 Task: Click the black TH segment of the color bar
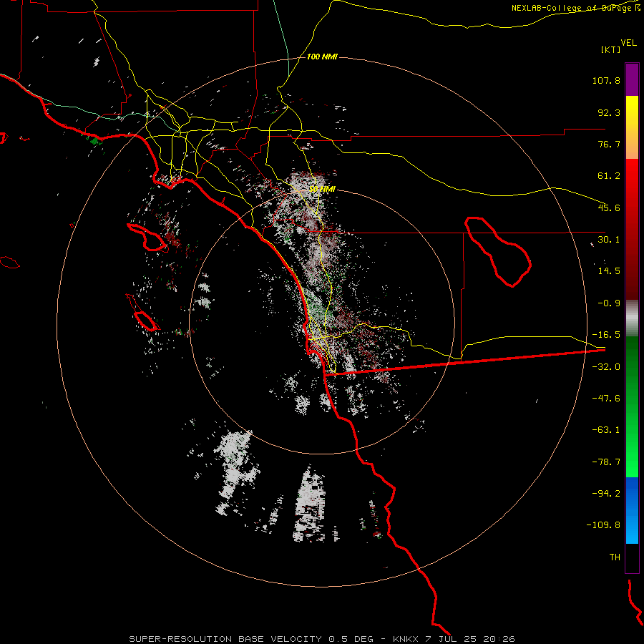click(x=632, y=558)
